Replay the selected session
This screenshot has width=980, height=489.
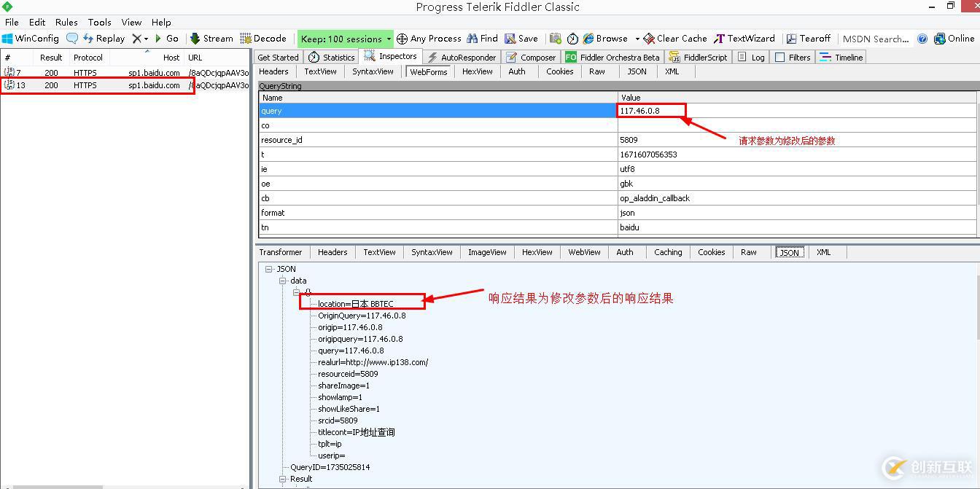(x=104, y=39)
